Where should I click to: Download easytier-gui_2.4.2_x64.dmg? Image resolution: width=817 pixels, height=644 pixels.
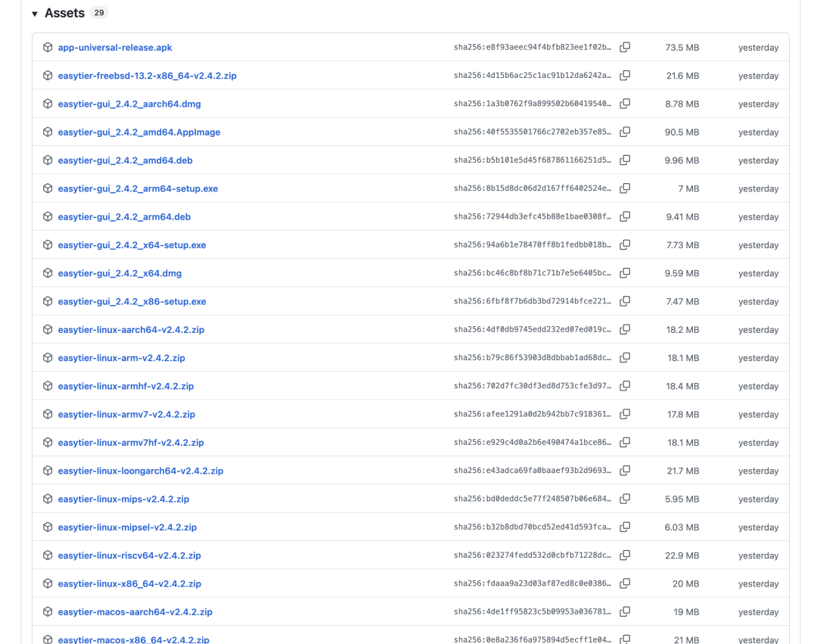pyautogui.click(x=120, y=273)
